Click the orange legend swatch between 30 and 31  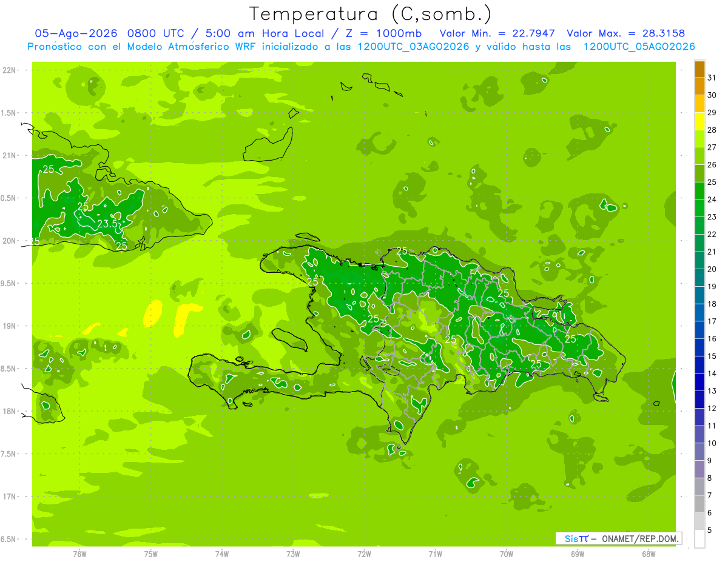coord(699,87)
